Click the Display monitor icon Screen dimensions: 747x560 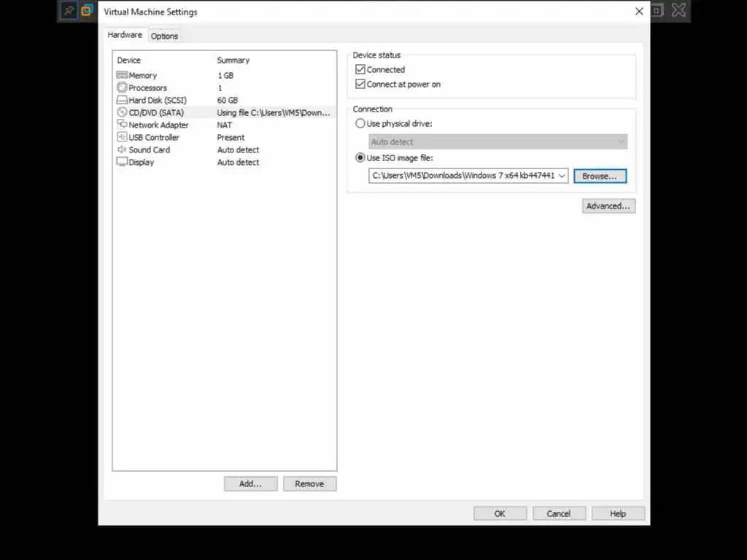tap(122, 162)
